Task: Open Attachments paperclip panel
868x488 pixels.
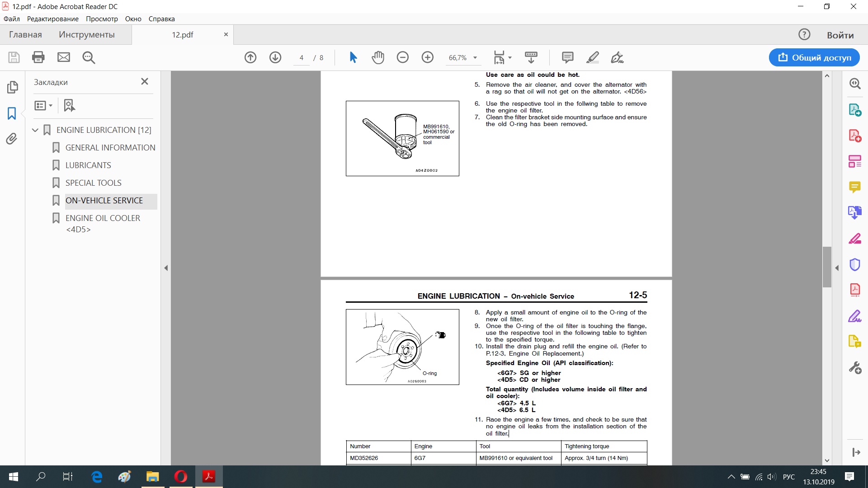Action: (12, 139)
